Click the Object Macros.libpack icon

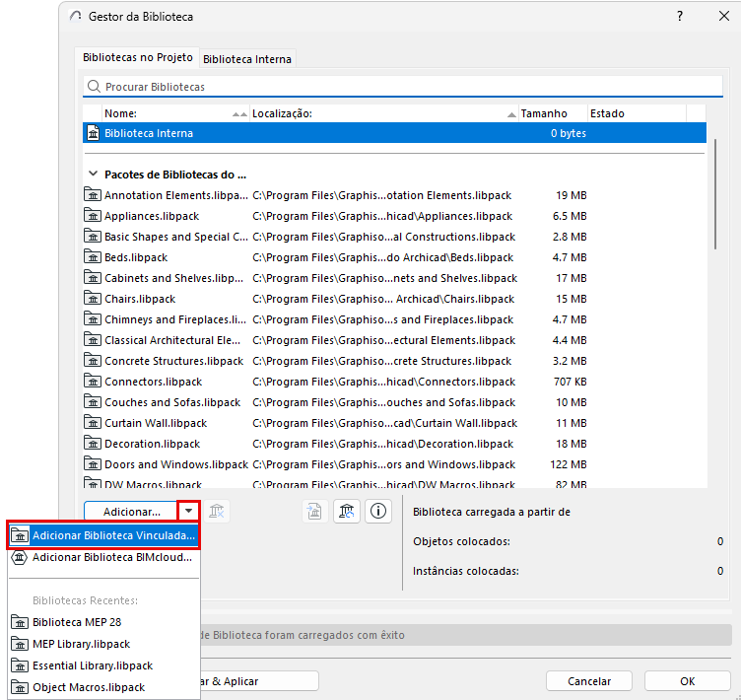pyautogui.click(x=20, y=687)
